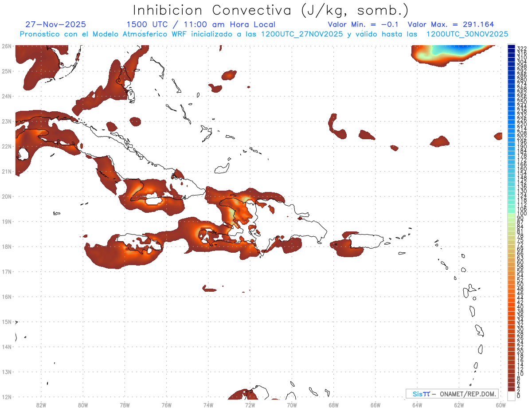
Task: Click the 'Sis - ONAMET/REP.DOM.' credit box
Action: point(452,394)
